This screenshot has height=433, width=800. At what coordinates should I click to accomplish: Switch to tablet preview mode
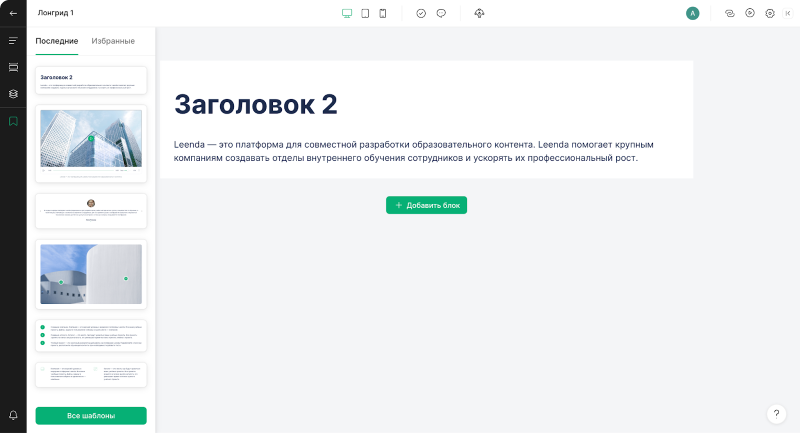[x=365, y=13]
